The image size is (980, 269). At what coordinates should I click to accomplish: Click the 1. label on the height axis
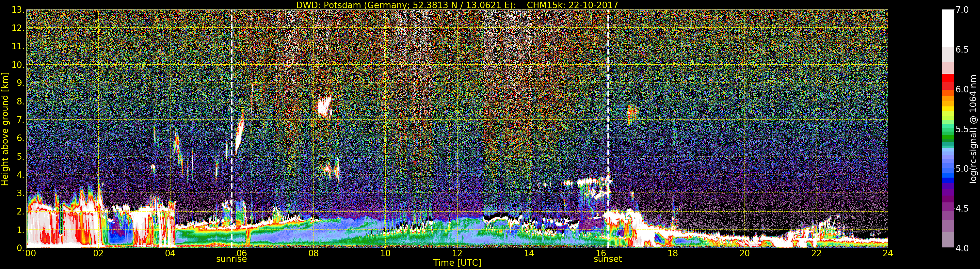[21, 230]
